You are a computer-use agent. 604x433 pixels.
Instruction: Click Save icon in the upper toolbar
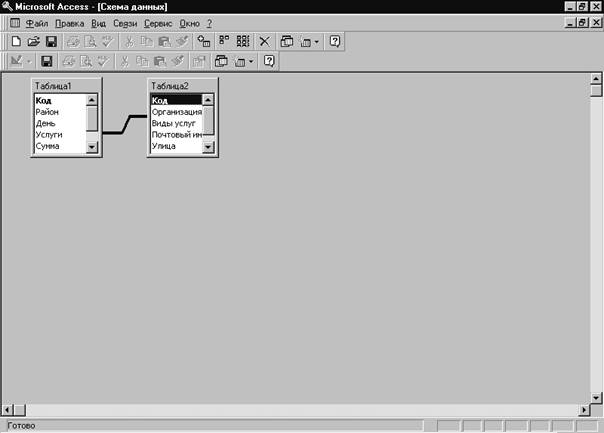point(51,41)
